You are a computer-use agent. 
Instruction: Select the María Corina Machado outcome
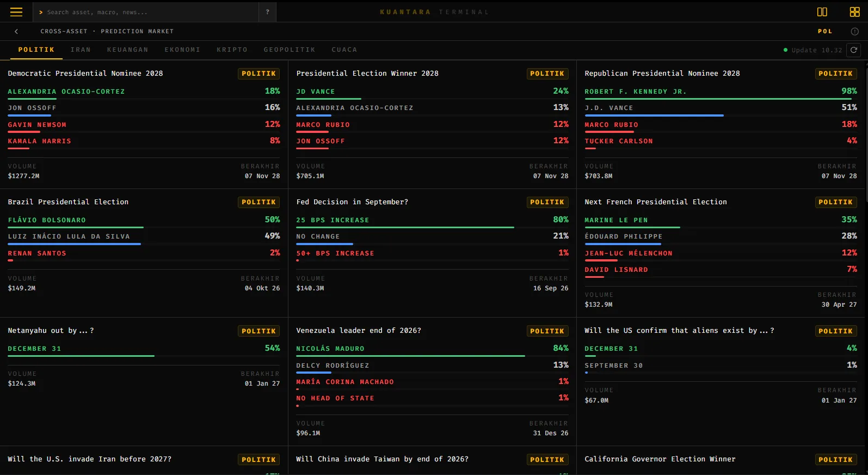[x=432, y=382]
